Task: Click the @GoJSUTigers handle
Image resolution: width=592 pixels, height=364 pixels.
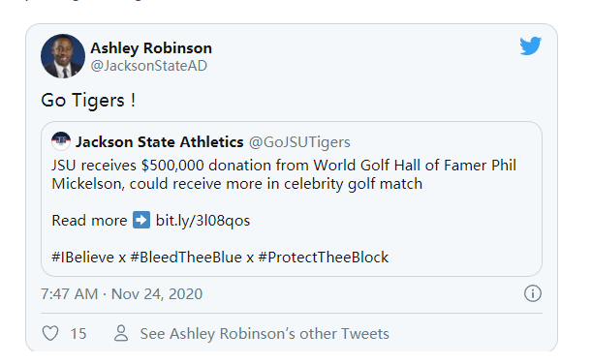Action: tap(299, 142)
